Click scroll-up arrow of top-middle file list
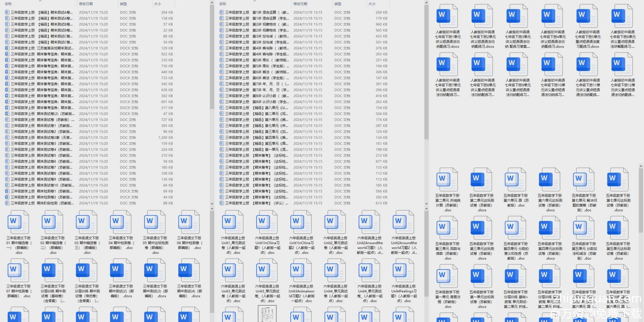The height and width of the screenshot is (322, 644). pos(426,3)
